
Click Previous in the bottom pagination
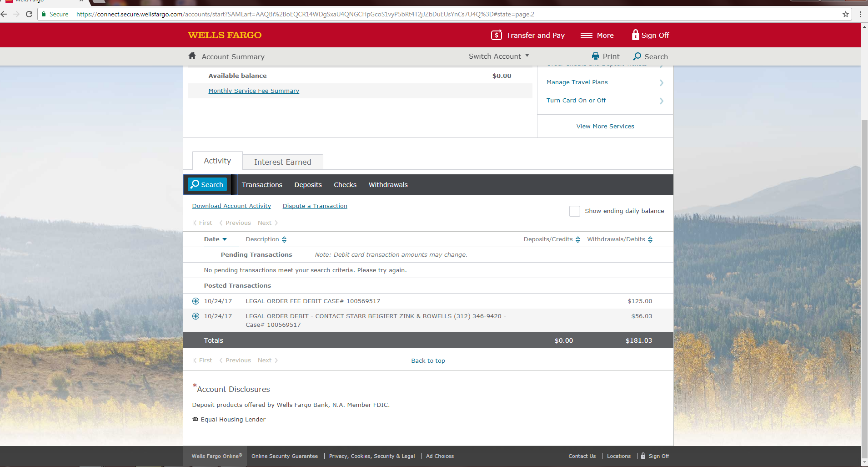tap(236, 360)
